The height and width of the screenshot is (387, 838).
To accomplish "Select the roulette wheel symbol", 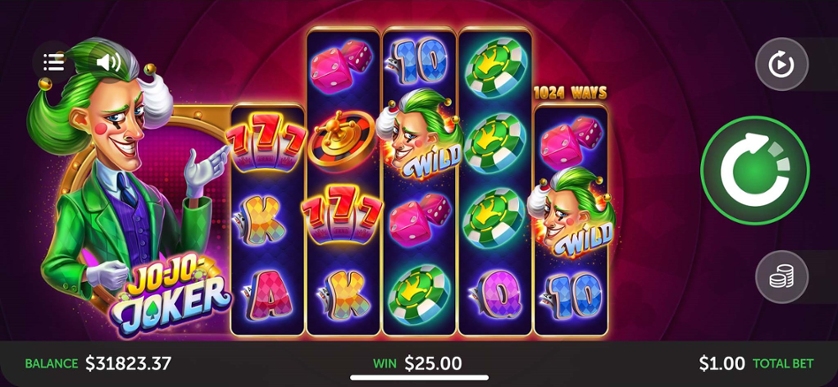I will click(342, 141).
